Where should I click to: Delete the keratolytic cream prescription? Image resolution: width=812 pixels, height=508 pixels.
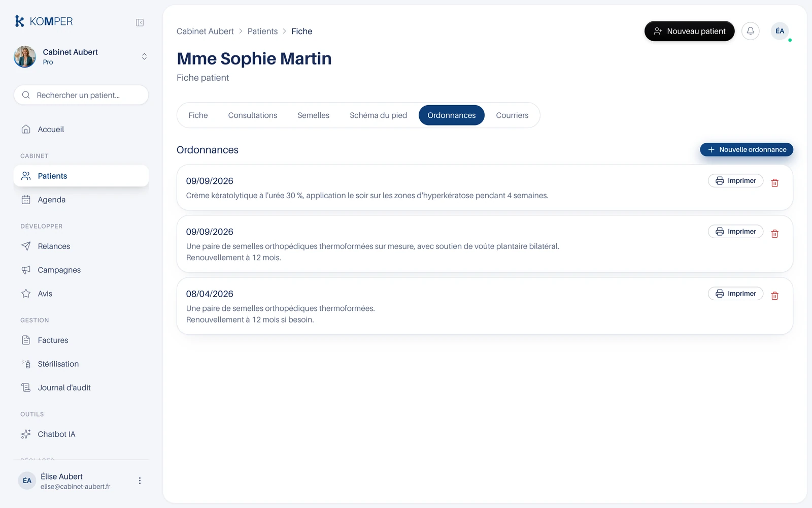(x=774, y=183)
